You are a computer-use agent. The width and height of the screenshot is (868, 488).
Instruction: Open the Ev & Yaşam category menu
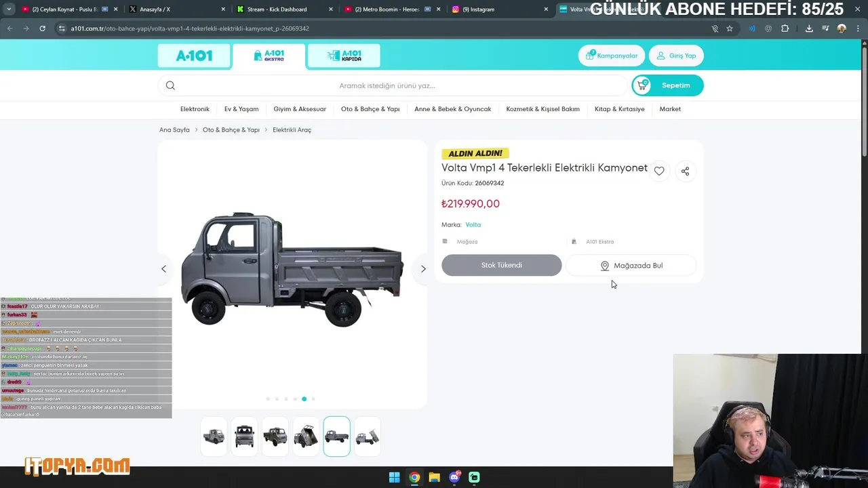[x=241, y=109]
